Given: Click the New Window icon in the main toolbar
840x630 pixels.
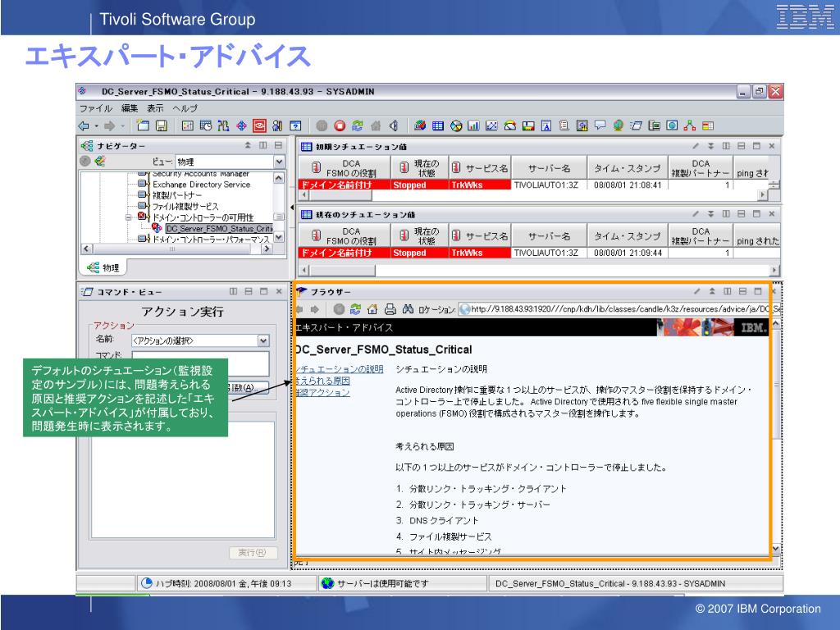Looking at the screenshot, I should pyautogui.click(x=143, y=126).
